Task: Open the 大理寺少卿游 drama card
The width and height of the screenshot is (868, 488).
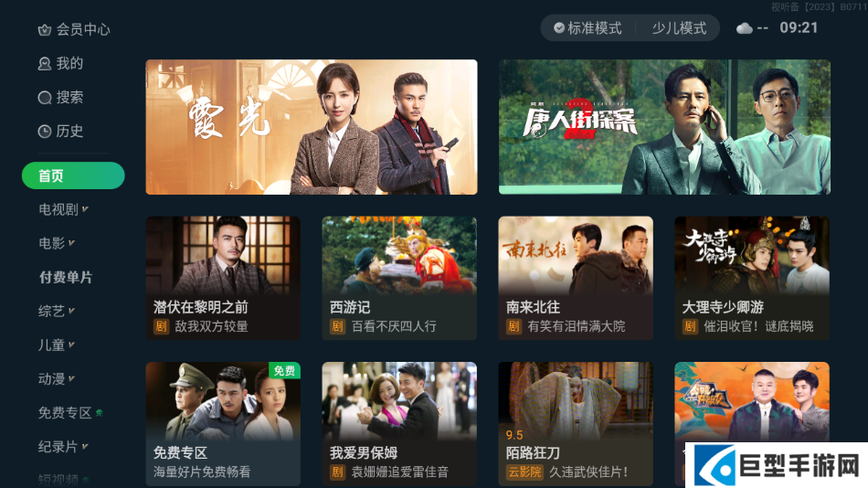Action: point(751,278)
